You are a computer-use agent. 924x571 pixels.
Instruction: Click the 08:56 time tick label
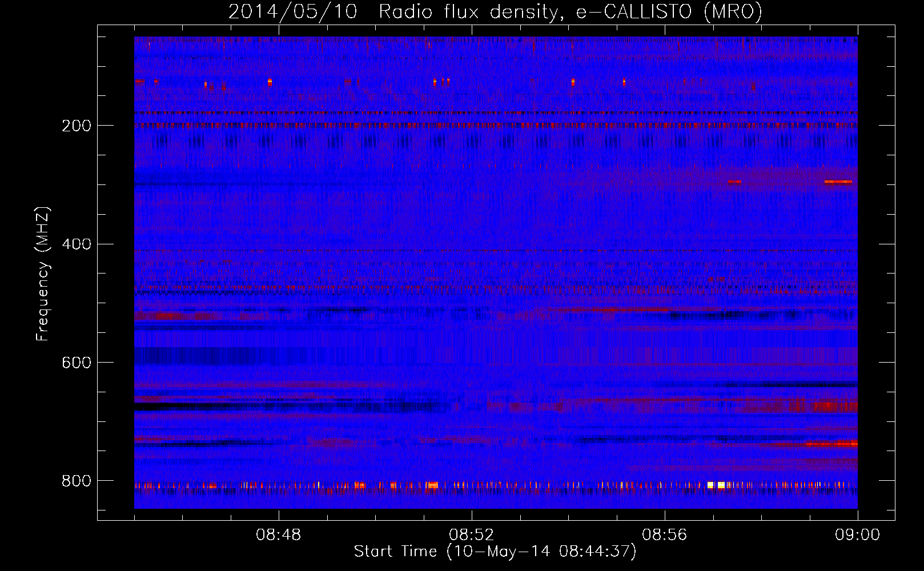point(665,535)
